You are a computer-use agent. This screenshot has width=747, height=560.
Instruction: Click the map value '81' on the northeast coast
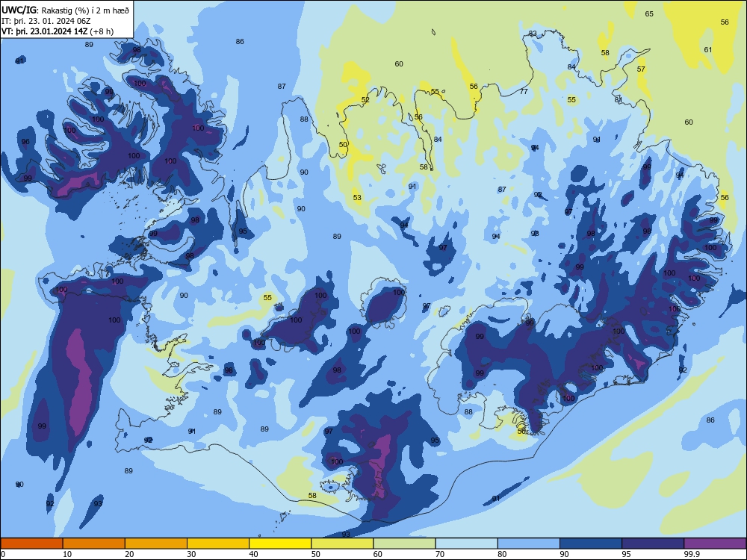(x=619, y=99)
